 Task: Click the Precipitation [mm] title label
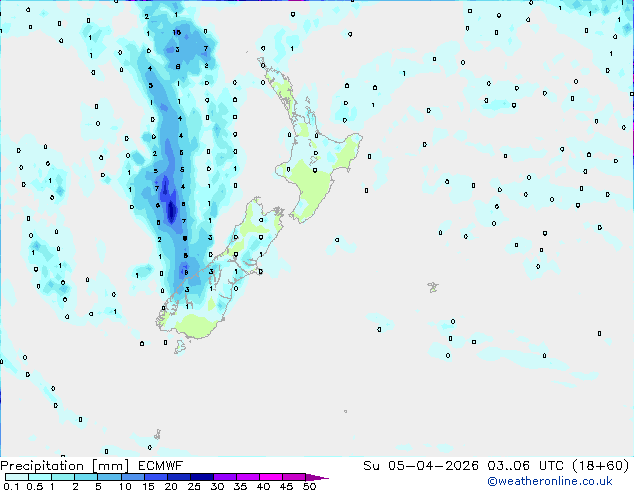pos(64,466)
